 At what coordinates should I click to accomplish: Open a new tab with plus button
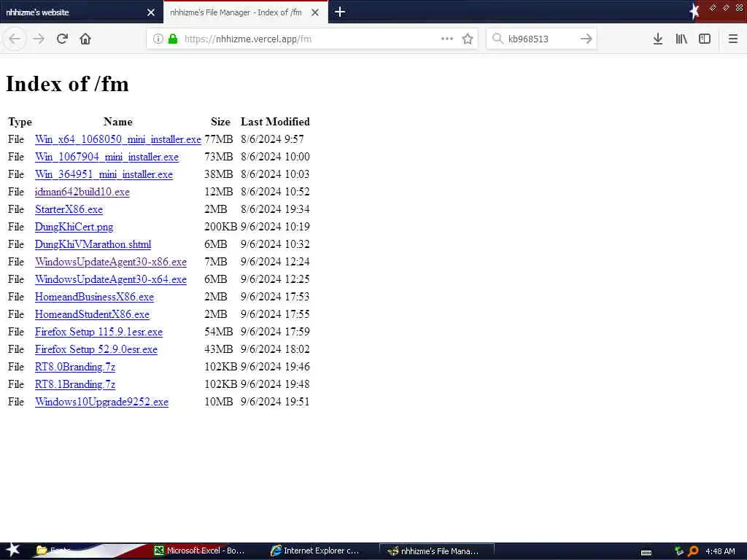coord(340,12)
